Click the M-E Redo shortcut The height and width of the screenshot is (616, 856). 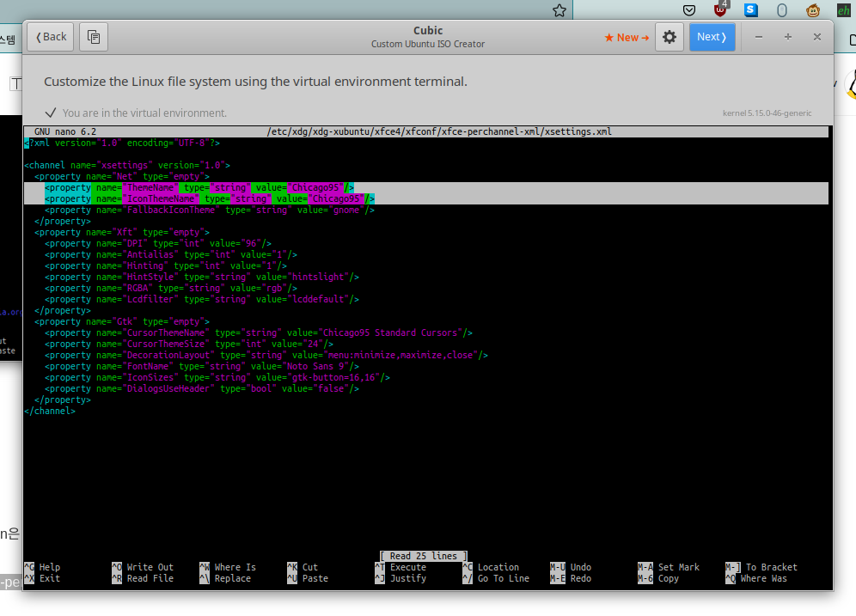(571, 578)
